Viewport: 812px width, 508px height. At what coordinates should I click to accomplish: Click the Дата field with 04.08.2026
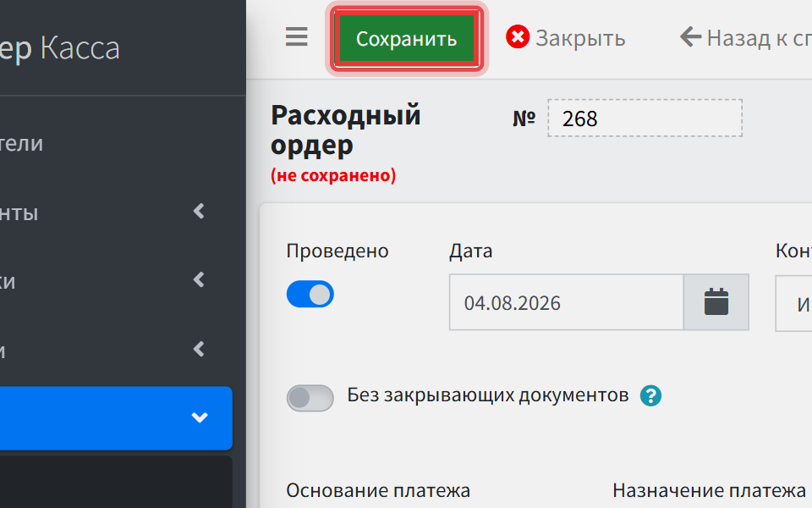(566, 302)
